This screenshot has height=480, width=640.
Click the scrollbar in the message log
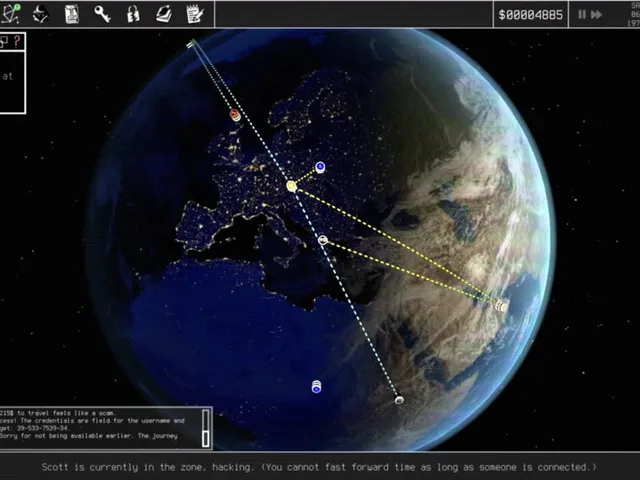(x=206, y=428)
